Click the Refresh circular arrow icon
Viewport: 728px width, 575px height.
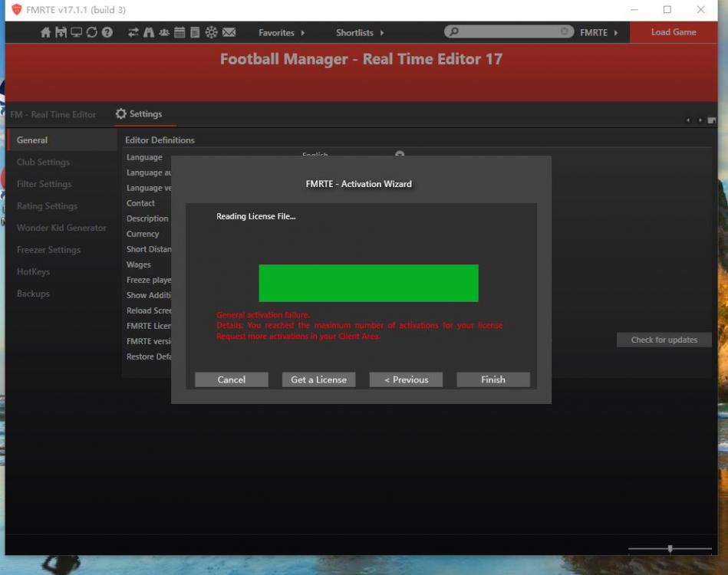coord(91,32)
